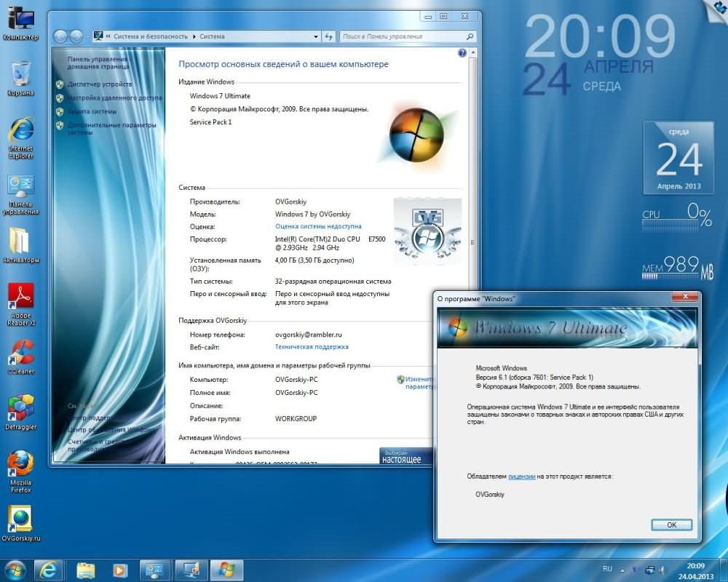Select Система и безопасность in the breadcrumb
728x582 pixels.
coord(151,36)
